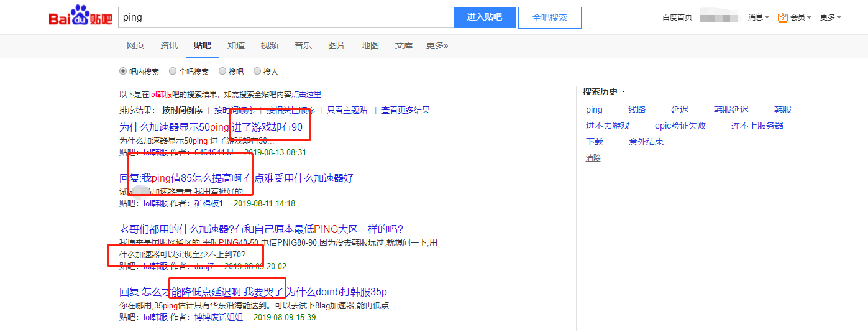Switch to the 资讯 tab
Screen dimensions: 868x332
(169, 45)
